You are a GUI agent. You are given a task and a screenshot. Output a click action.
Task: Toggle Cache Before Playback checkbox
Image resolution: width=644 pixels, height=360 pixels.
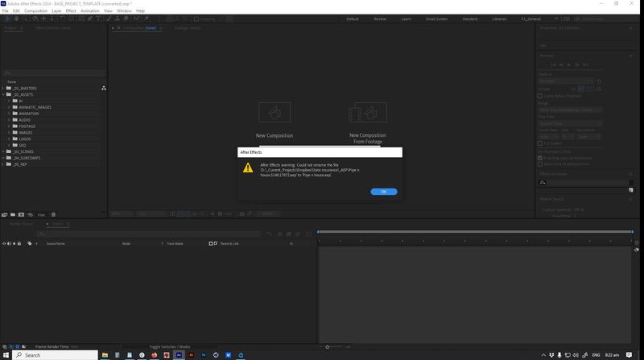[x=540, y=96]
